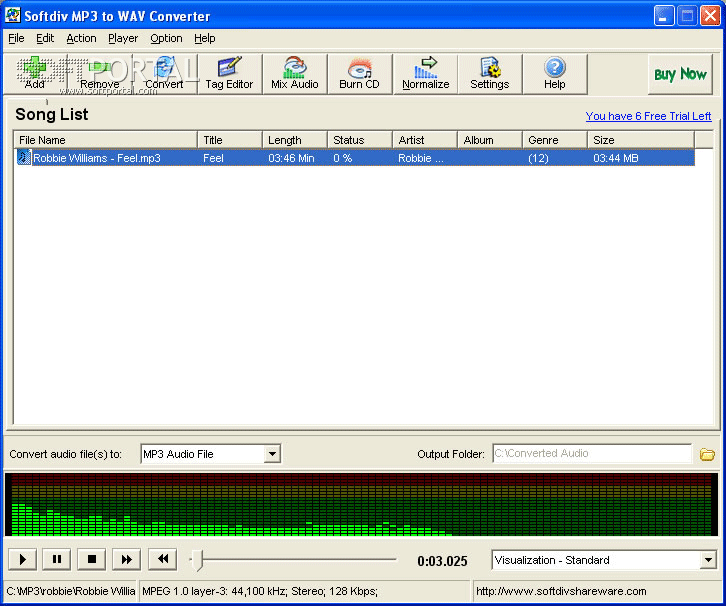Open the Player menu

coord(123,38)
